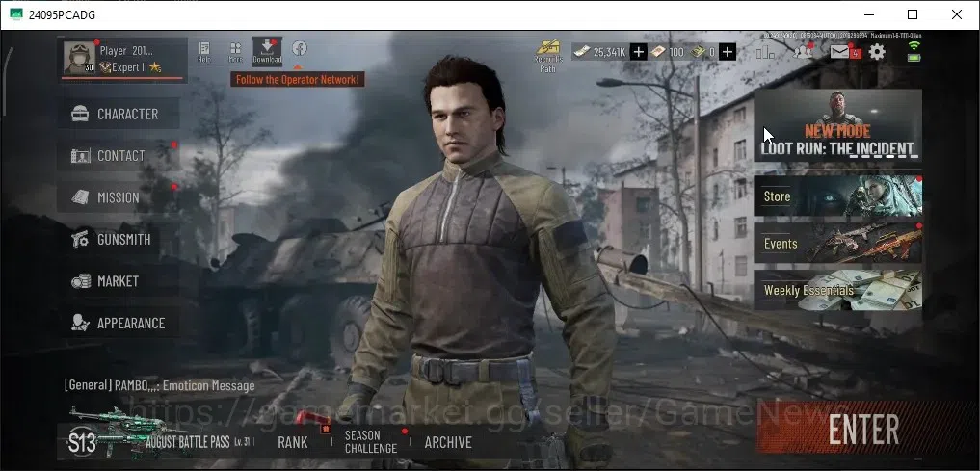Open the Help icon
Image resolution: width=980 pixels, height=471 pixels.
(203, 52)
